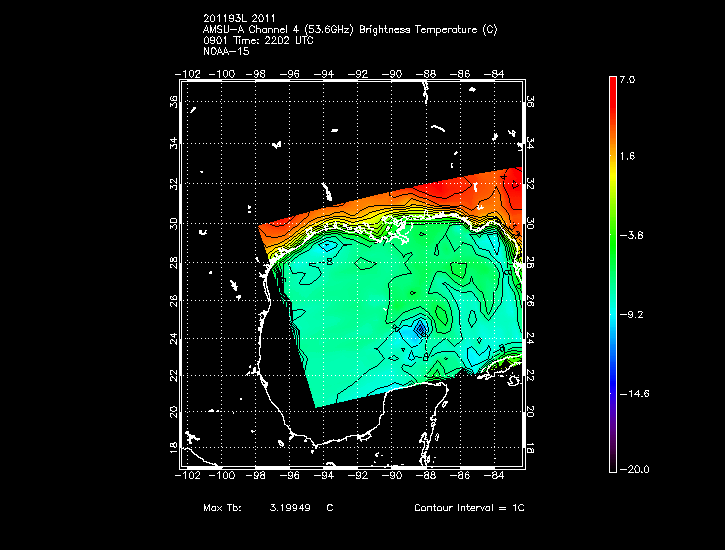This screenshot has width=725, height=550.
Task: Click the -84 longitude label on bottom axis
Action: pyautogui.click(x=495, y=476)
